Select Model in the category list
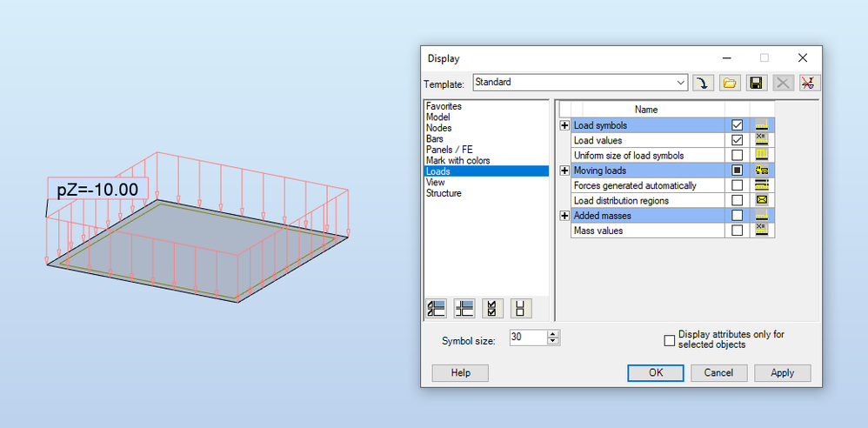Screen dimensions: 868x428 coord(437,117)
